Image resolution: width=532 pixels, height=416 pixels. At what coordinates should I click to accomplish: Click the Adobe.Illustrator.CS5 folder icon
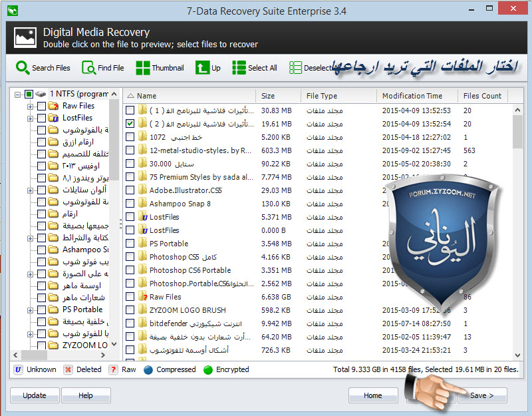pos(142,190)
